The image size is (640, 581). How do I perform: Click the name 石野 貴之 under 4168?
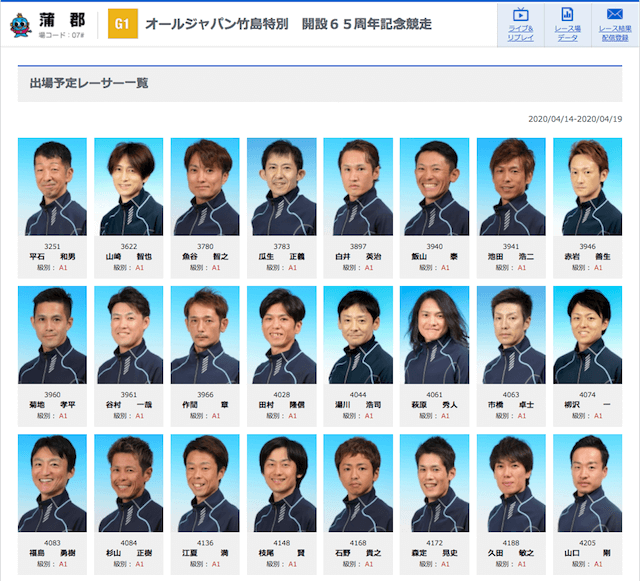(358, 553)
